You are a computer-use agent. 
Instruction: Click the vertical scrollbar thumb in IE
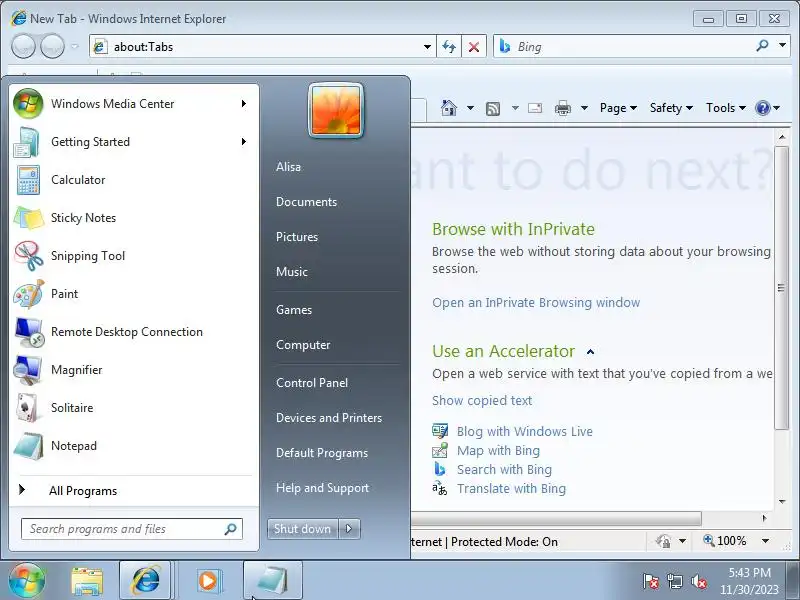[x=781, y=288]
